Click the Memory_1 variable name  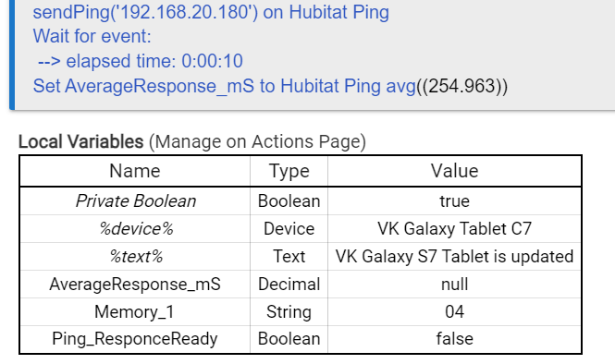tap(134, 312)
